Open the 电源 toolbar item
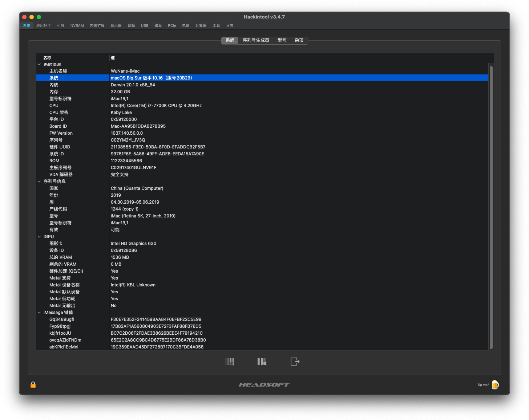Viewport: 529px width, 420px height. point(186,26)
